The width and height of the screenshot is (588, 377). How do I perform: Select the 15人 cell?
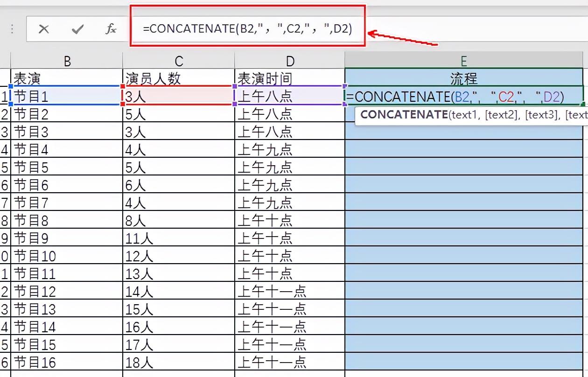[179, 309]
